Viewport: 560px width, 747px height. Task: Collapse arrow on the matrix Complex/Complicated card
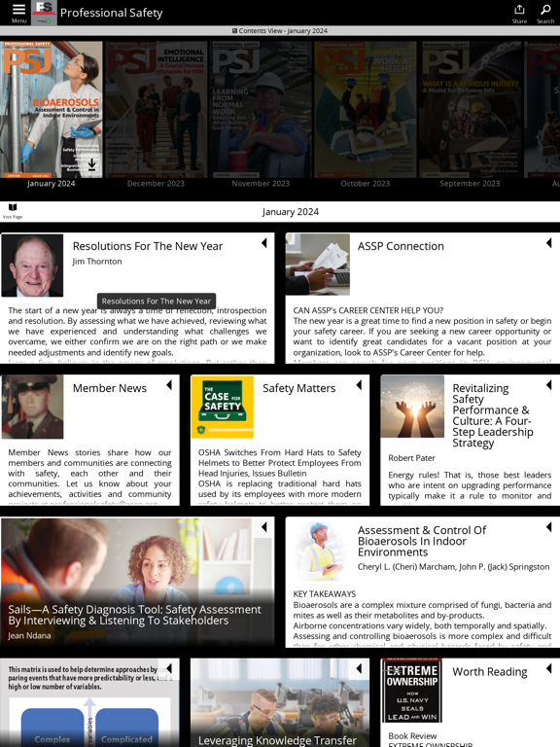169,668
